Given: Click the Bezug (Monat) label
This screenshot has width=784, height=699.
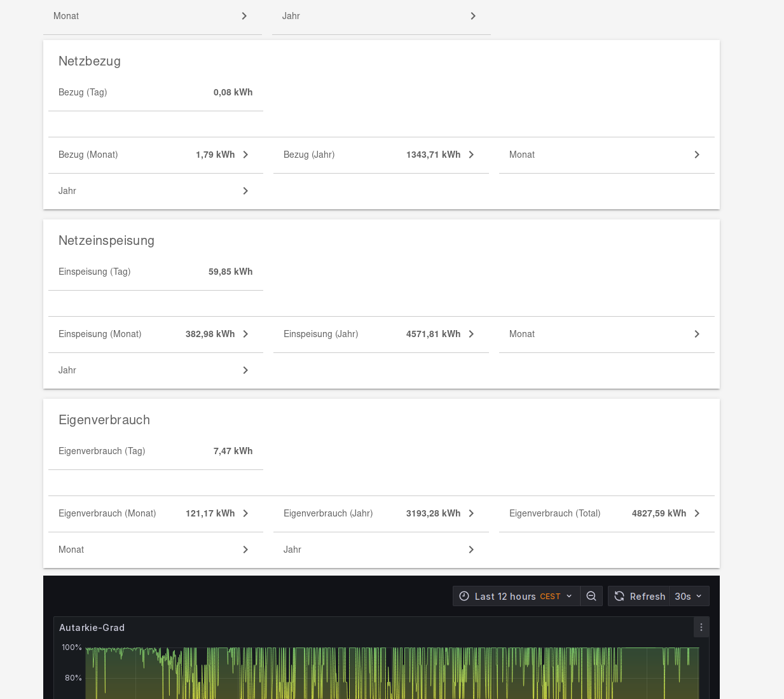Looking at the screenshot, I should [88, 155].
